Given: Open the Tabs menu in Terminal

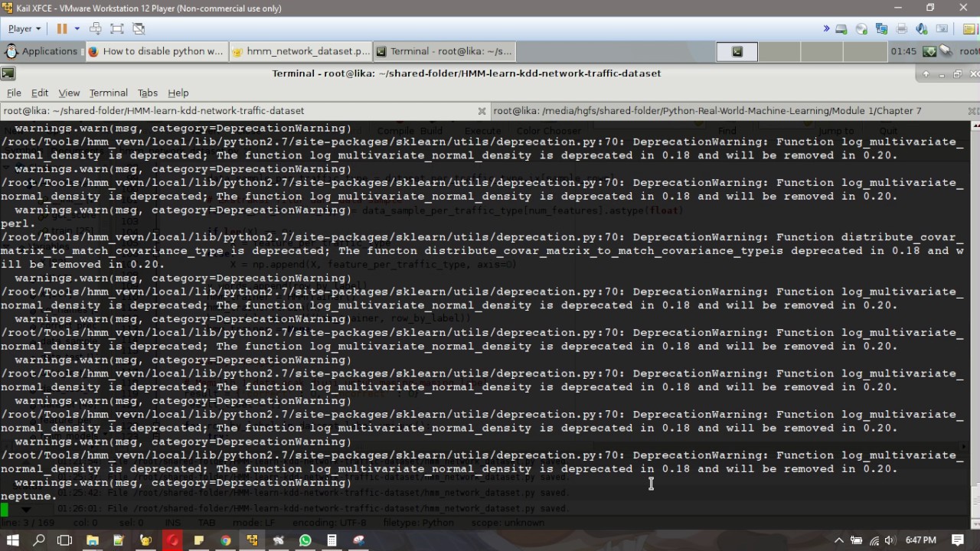Looking at the screenshot, I should point(148,93).
